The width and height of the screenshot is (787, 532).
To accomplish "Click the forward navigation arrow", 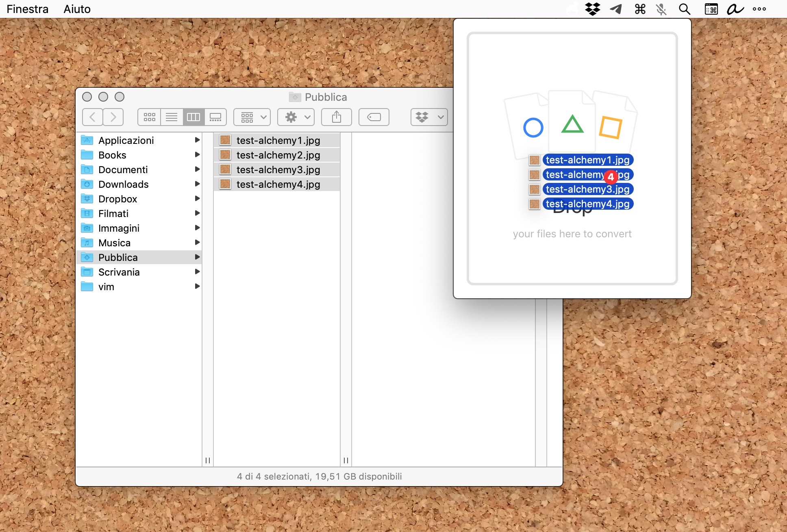I will click(113, 117).
